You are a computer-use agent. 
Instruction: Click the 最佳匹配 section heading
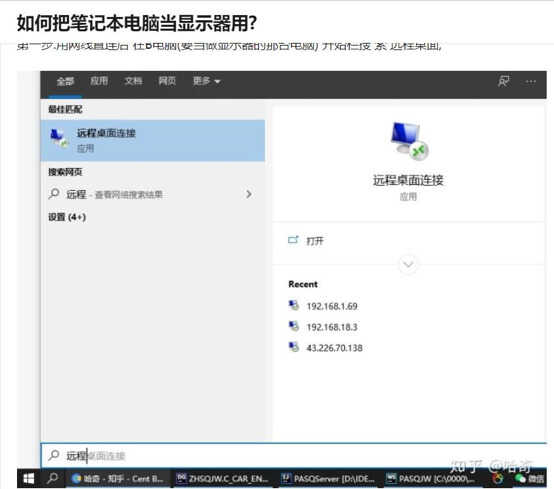pyautogui.click(x=65, y=109)
